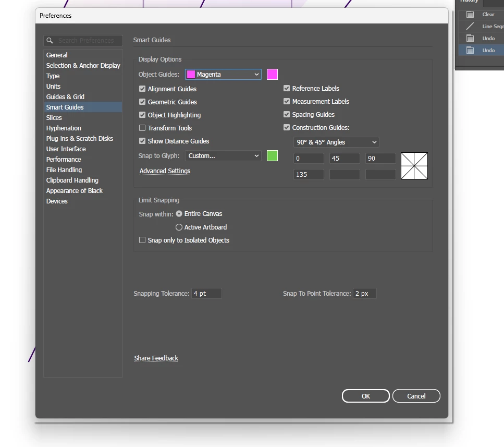Click the search magnifier icon in Preferences
504x447 pixels.
50,41
